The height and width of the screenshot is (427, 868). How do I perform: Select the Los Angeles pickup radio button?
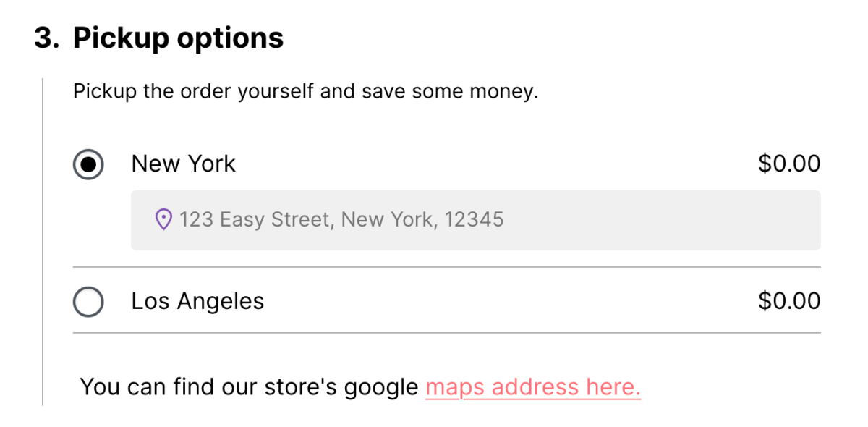coord(88,302)
